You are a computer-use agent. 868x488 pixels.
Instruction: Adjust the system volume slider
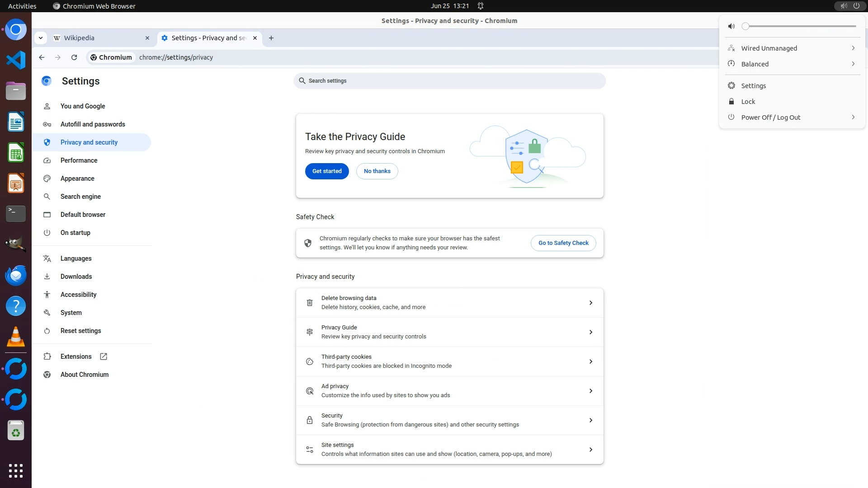coord(800,26)
